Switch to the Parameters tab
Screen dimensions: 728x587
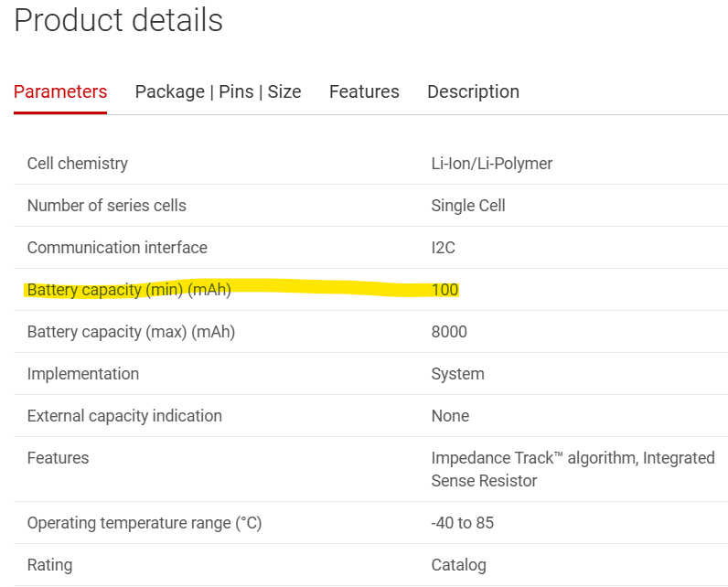click(60, 91)
